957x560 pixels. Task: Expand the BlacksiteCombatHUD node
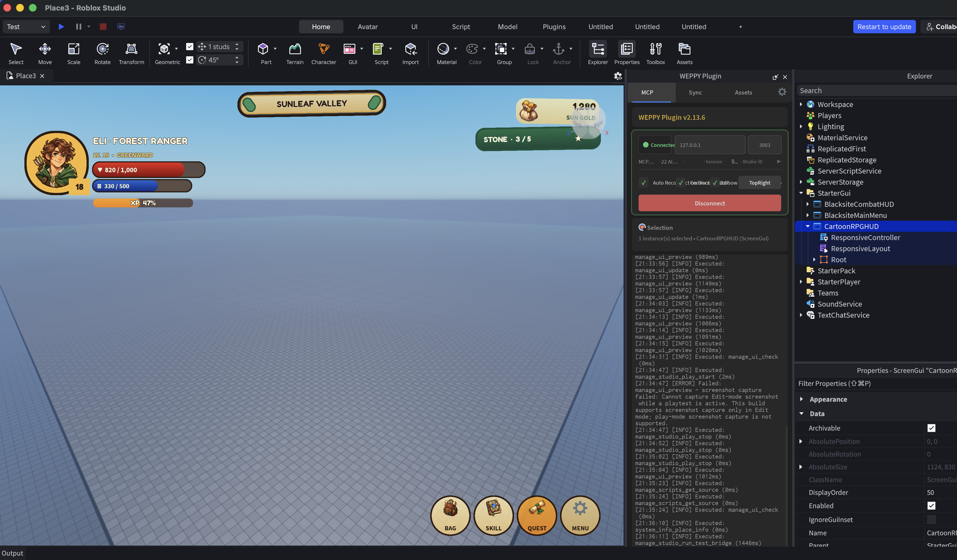click(x=807, y=204)
